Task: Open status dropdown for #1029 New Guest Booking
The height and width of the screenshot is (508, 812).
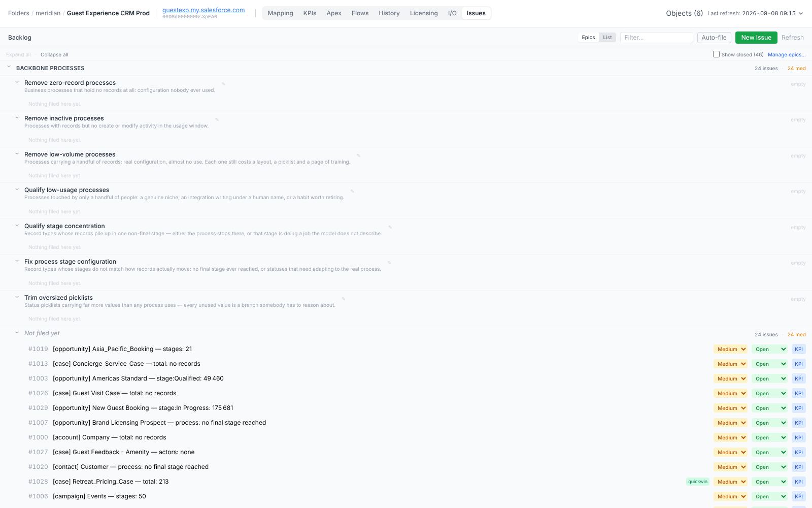Action: pyautogui.click(x=769, y=408)
